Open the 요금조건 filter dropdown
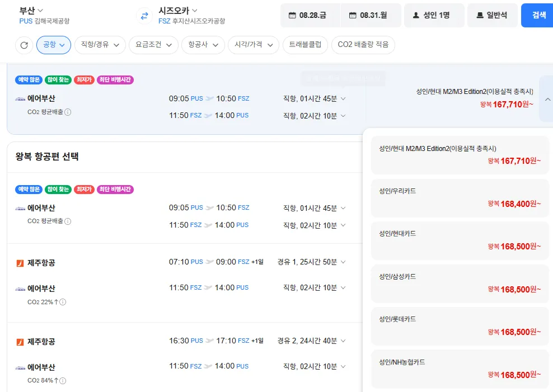Viewport: 553px width, 392px height. coord(154,45)
